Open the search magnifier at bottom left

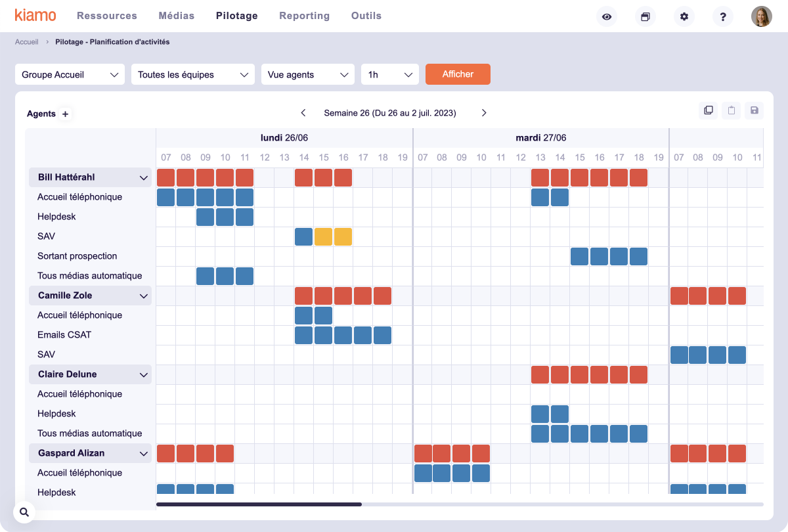(x=24, y=512)
